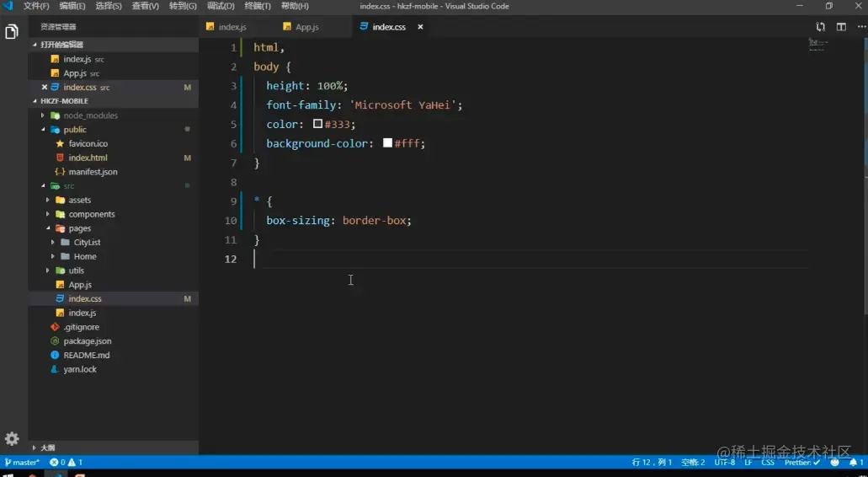Screen dimensions: 868x477
Task: Expand the node_modules folder
Action: [x=90, y=115]
